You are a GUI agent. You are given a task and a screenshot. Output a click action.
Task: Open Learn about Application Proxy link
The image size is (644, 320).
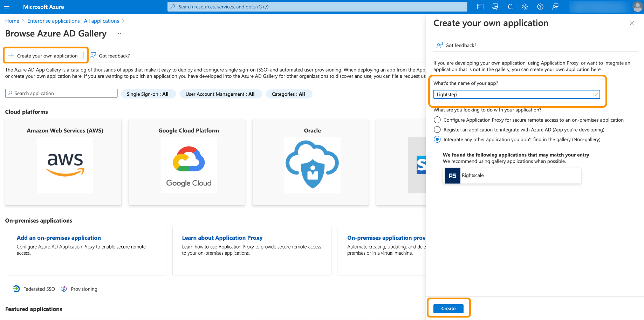[x=222, y=238]
